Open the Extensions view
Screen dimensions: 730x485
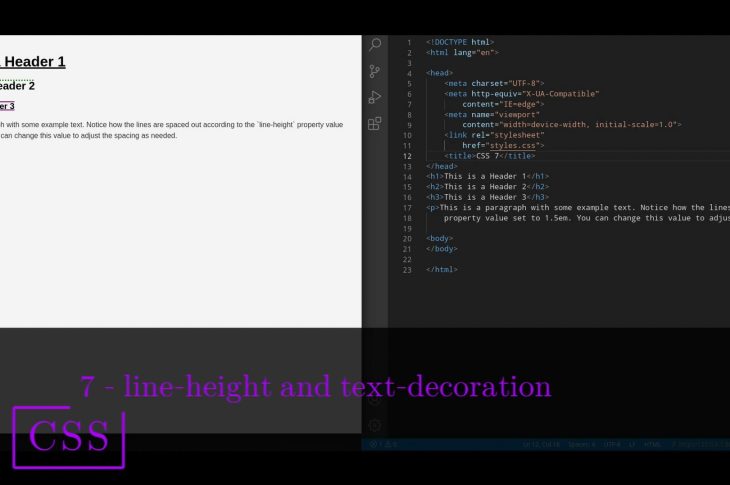375,123
